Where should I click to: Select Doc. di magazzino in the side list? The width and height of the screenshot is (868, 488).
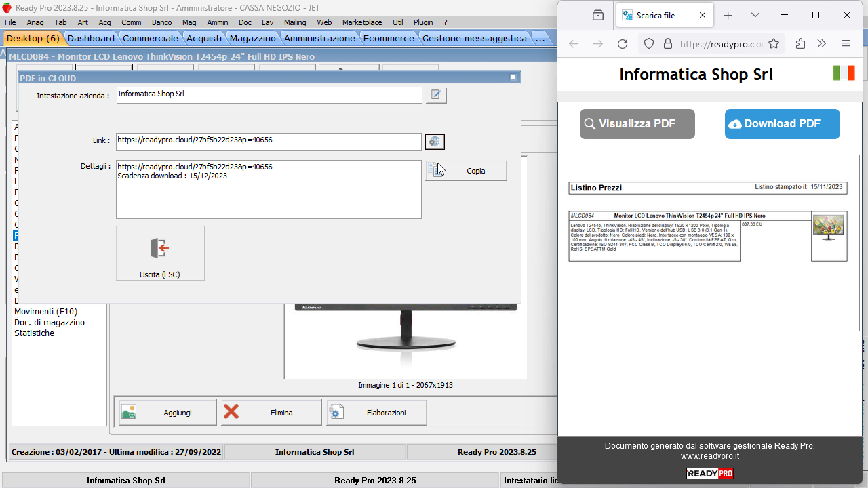click(x=50, y=323)
